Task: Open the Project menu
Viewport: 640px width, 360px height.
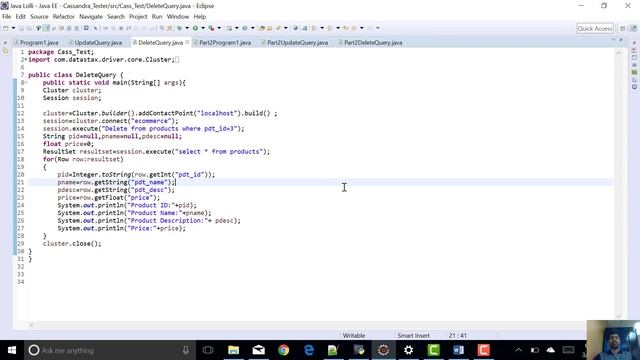Action: point(138,17)
